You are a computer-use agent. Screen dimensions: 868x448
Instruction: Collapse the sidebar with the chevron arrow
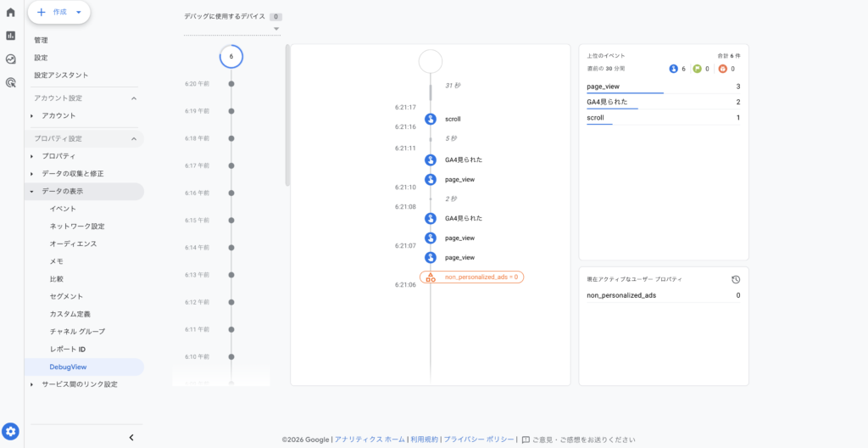(x=131, y=438)
